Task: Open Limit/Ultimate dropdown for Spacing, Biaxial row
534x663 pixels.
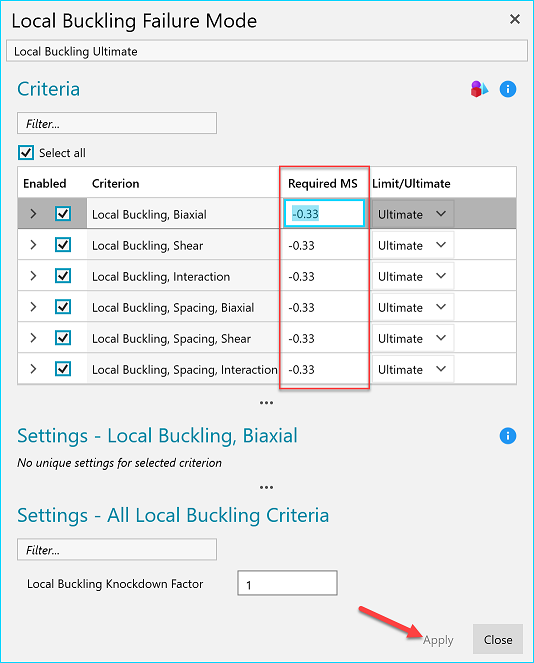Action: tap(413, 307)
